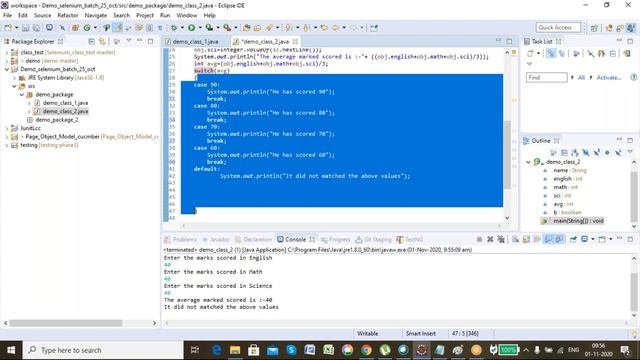640x360 pixels.
Task: Click the green Run button in toolbar
Action: pyautogui.click(x=191, y=28)
